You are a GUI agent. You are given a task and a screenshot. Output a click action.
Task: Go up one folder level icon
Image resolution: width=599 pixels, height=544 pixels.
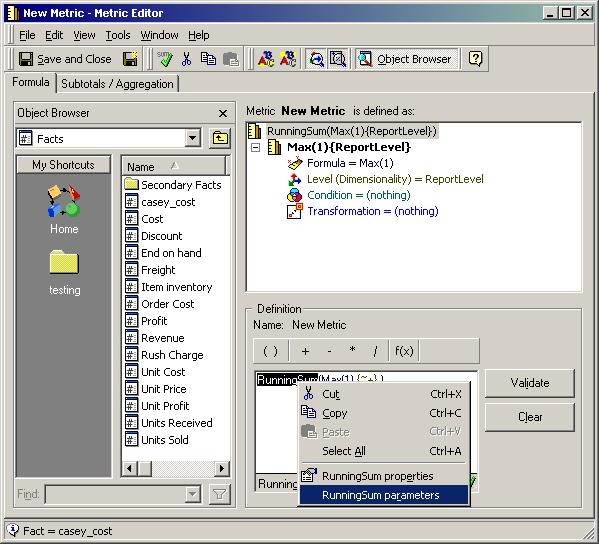[220, 138]
